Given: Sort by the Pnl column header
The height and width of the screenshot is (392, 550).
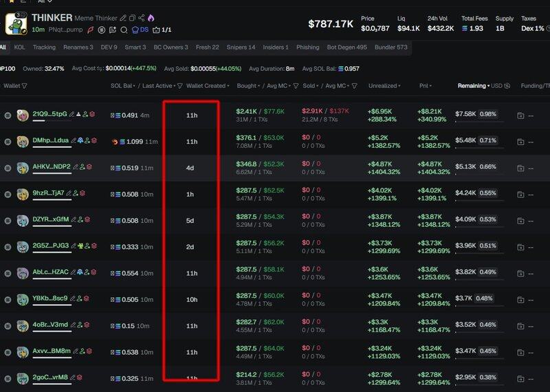Looking at the screenshot, I should coord(426,86).
